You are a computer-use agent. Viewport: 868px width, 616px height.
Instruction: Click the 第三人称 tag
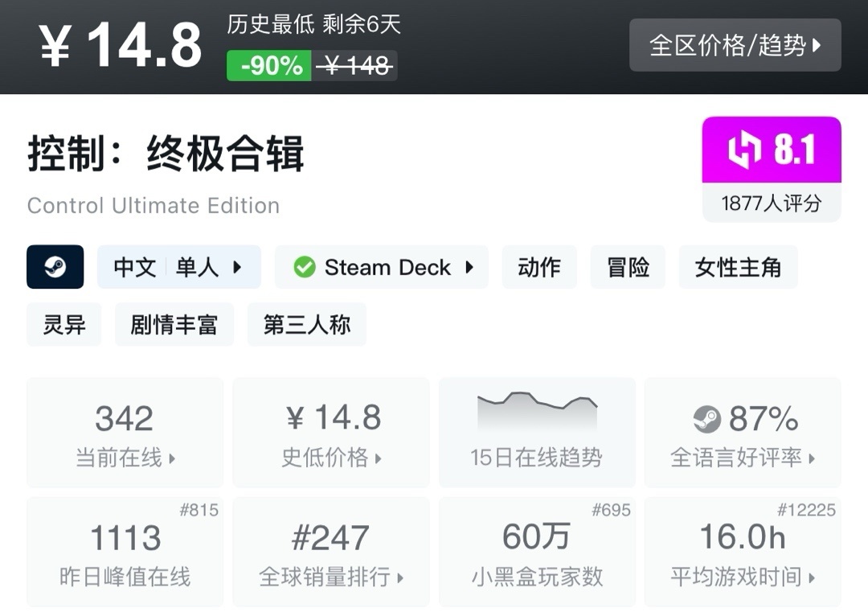tap(306, 325)
